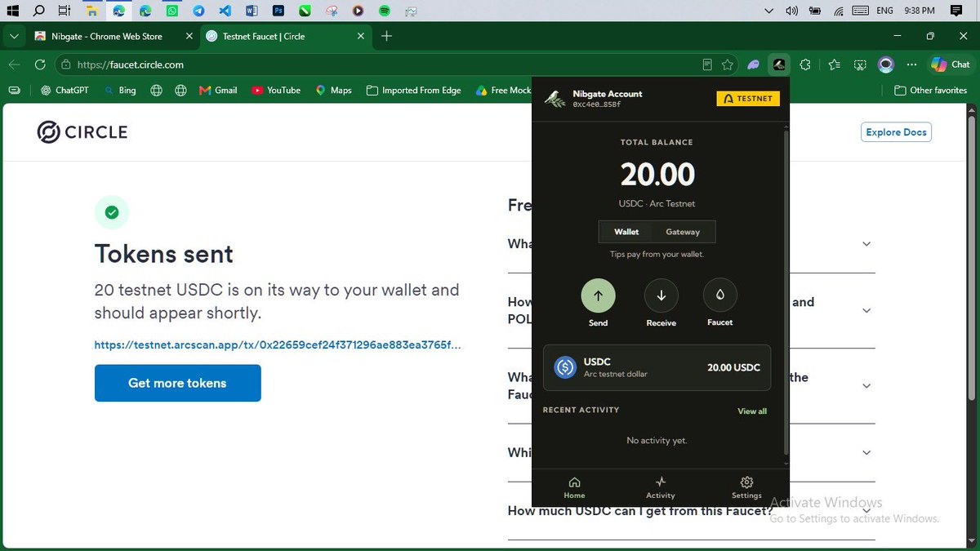Open immersive reader icon in address bar
980x551 pixels.
tap(707, 64)
